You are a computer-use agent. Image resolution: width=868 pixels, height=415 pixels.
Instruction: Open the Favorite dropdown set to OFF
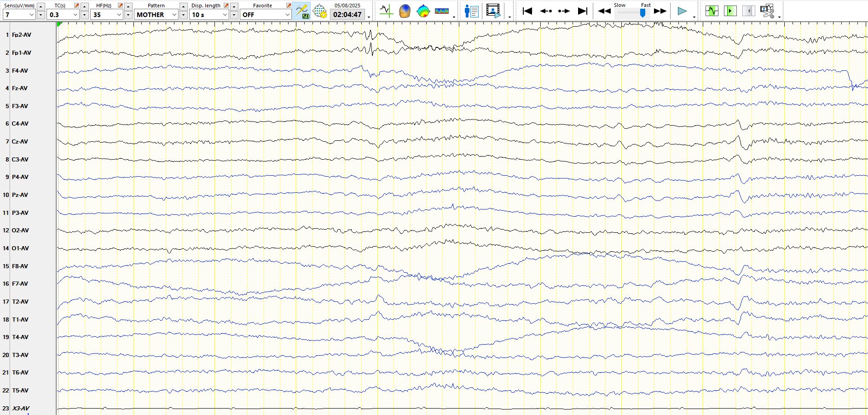pos(287,15)
